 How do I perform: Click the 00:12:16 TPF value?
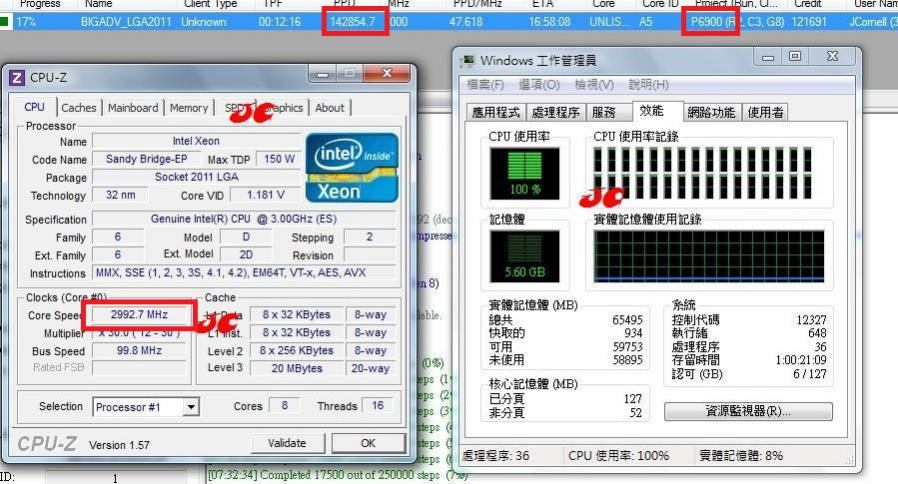tap(279, 22)
